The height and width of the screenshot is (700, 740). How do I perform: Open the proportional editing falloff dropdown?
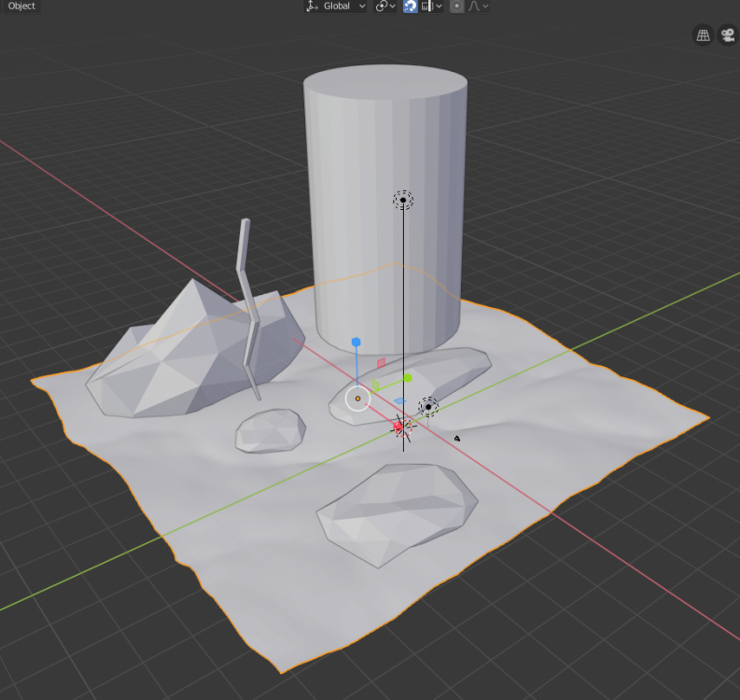(479, 7)
